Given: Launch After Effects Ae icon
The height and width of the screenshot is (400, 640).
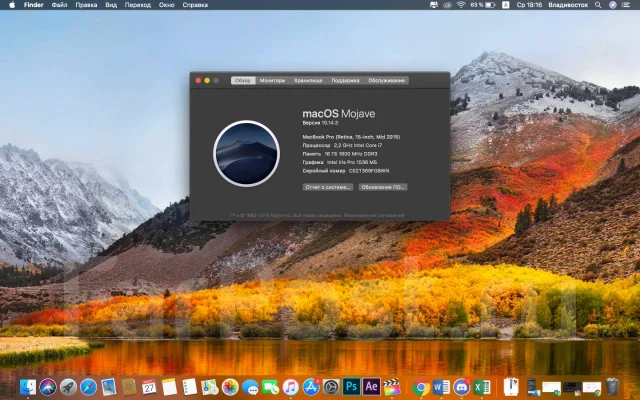Looking at the screenshot, I should pyautogui.click(x=371, y=387).
